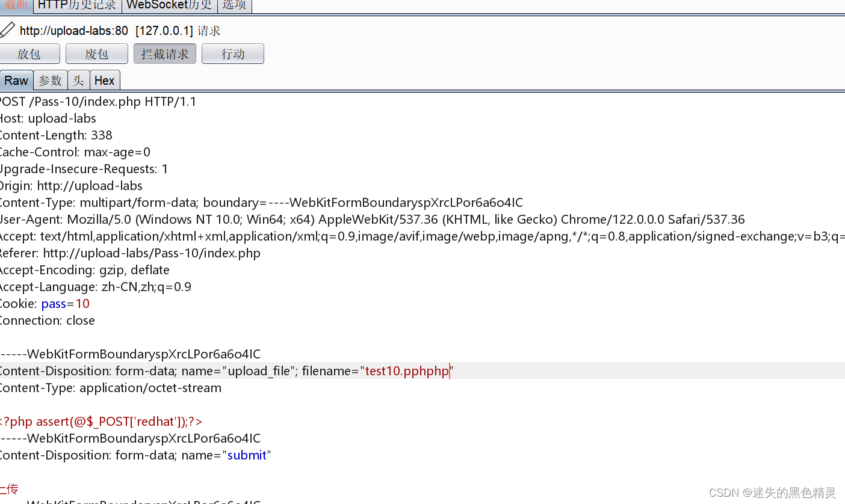Screen dimensions: 845x504
Task: Select the Raw view tab
Action: 16,80
